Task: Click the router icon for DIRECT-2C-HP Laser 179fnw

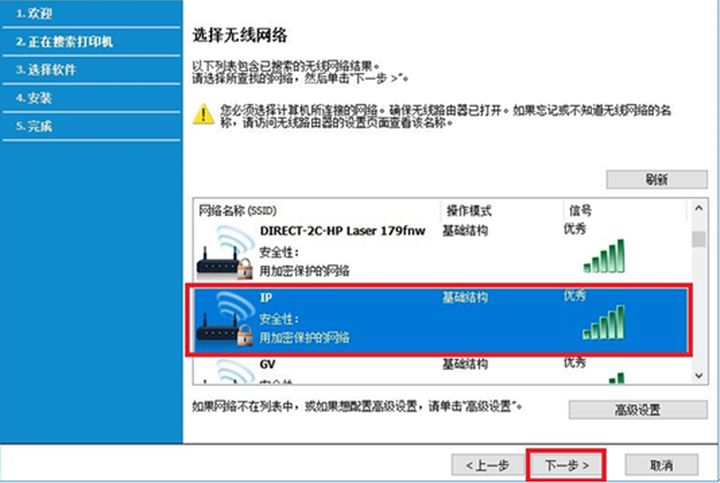Action: 225,252
